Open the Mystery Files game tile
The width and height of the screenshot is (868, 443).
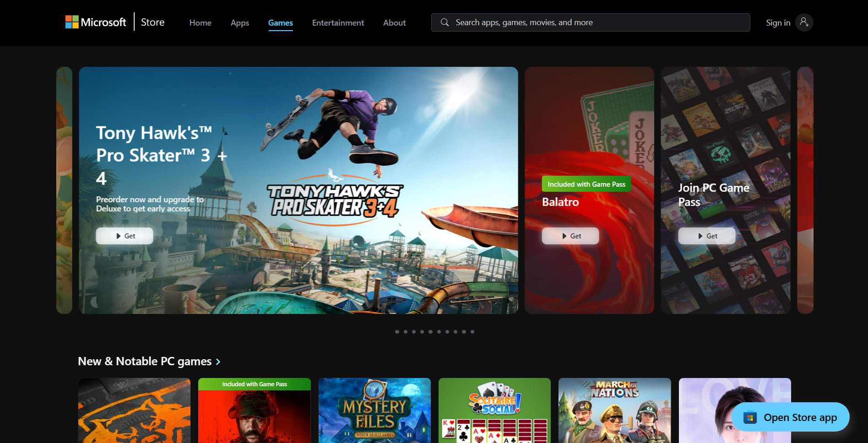374,411
